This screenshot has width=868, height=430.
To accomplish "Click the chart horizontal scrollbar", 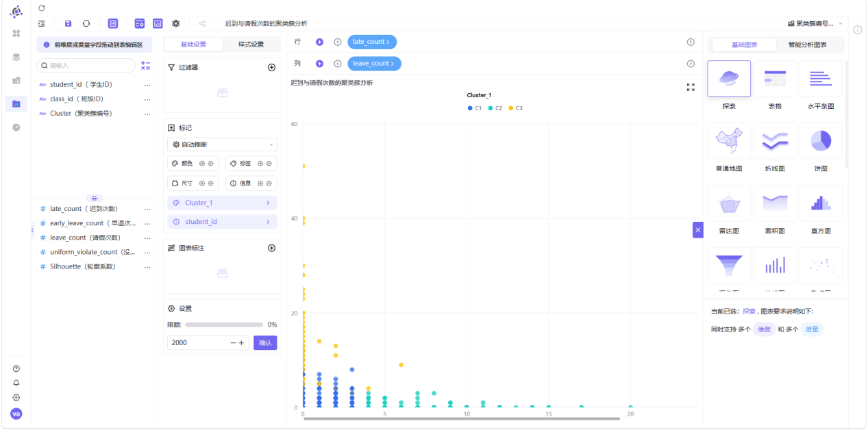I will (462, 418).
